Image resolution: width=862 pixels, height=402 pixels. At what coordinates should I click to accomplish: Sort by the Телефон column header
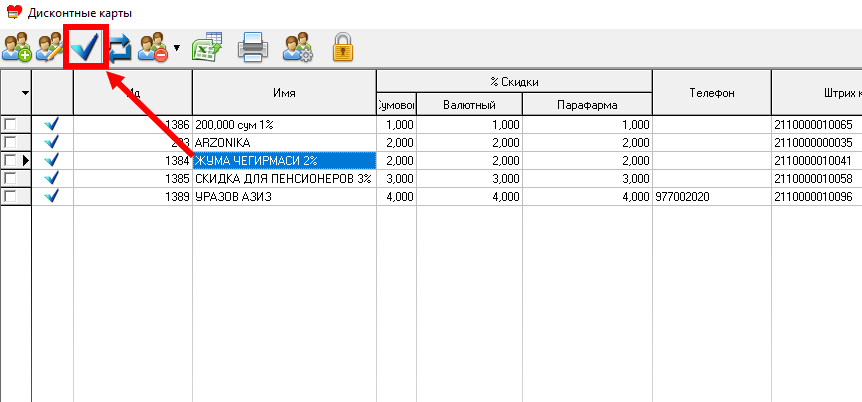(712, 93)
